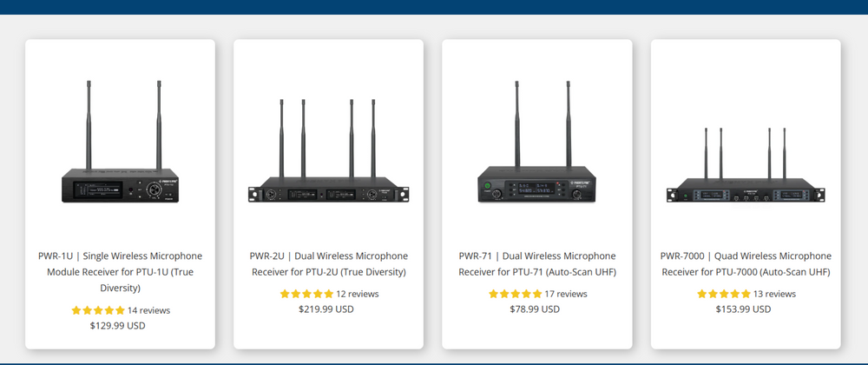Viewport: 868px width, 365px height.
Task: Open the PWR-1U receiver product image
Action: point(120,142)
